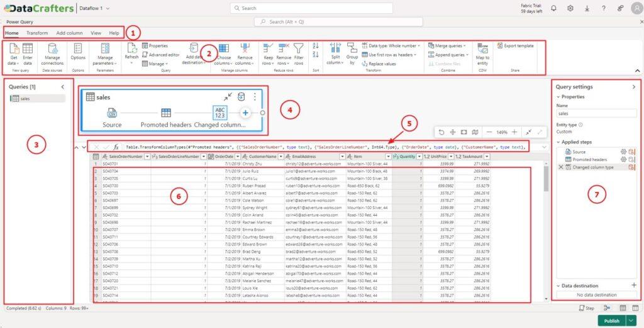Screen dimensions: 644x328
Task: Click inside the formula bar
Action: pos(325,147)
